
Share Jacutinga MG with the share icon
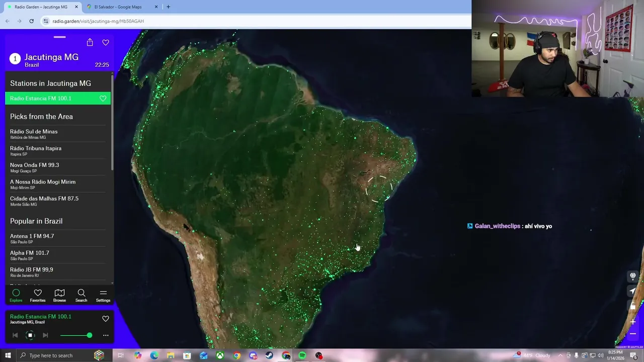click(x=90, y=42)
